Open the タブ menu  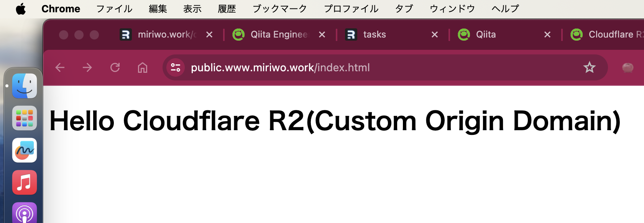point(404,9)
